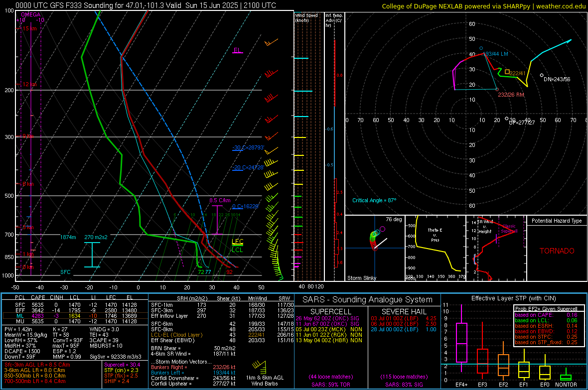The width and height of the screenshot is (588, 390).
Task: Click the Corfidi Downshear = 243/56 kt line
Action: (193, 378)
